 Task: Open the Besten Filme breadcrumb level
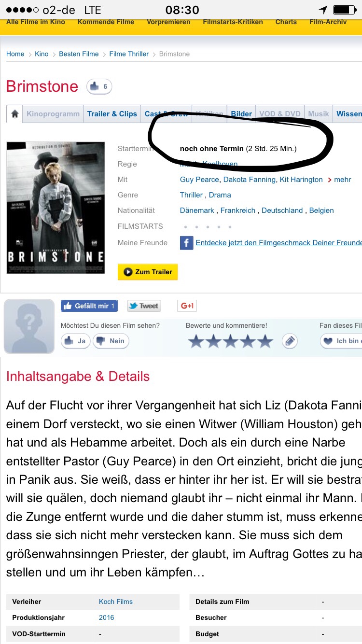(x=79, y=54)
